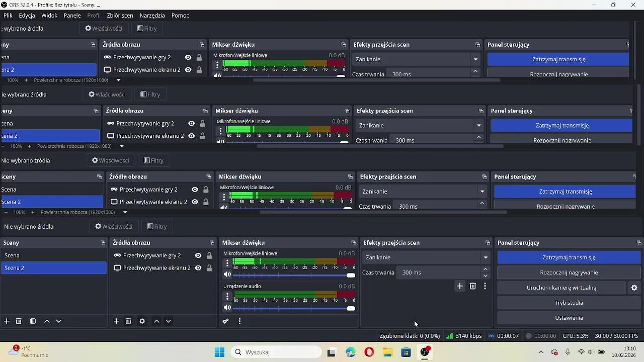The width and height of the screenshot is (644, 362).
Task: Delete the selected scene using the trash icon under the Sceny list
Action: coord(19,321)
